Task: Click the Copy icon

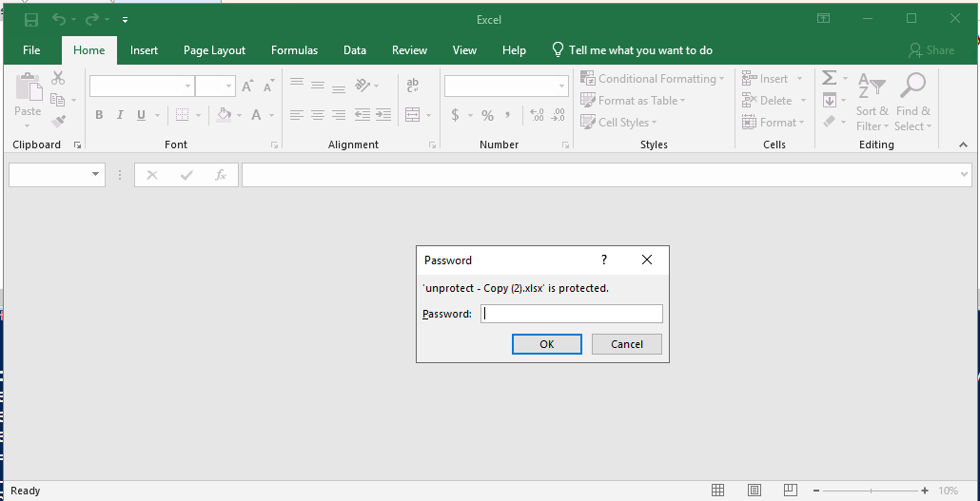Action: point(57,100)
